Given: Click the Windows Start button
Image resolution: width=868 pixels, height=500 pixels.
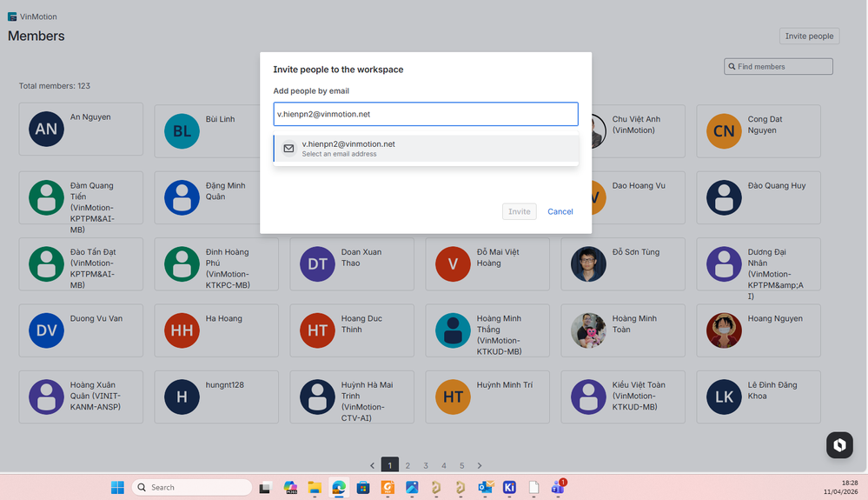Looking at the screenshot, I should [x=117, y=487].
